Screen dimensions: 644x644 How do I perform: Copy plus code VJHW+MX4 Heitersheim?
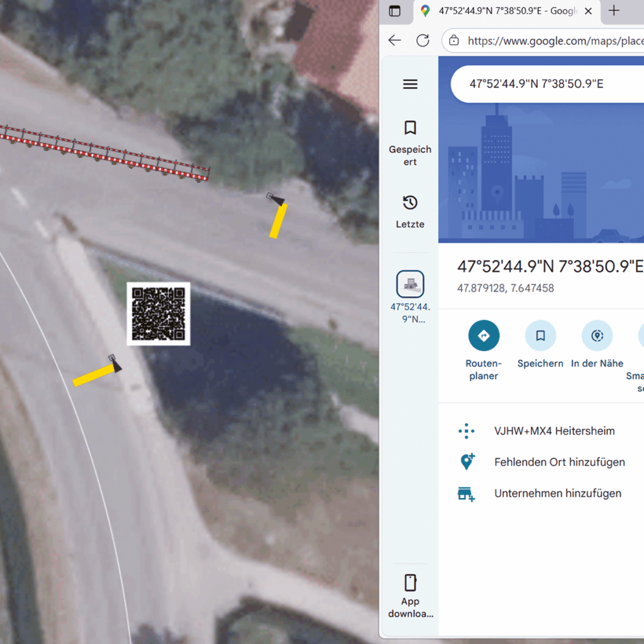click(554, 431)
